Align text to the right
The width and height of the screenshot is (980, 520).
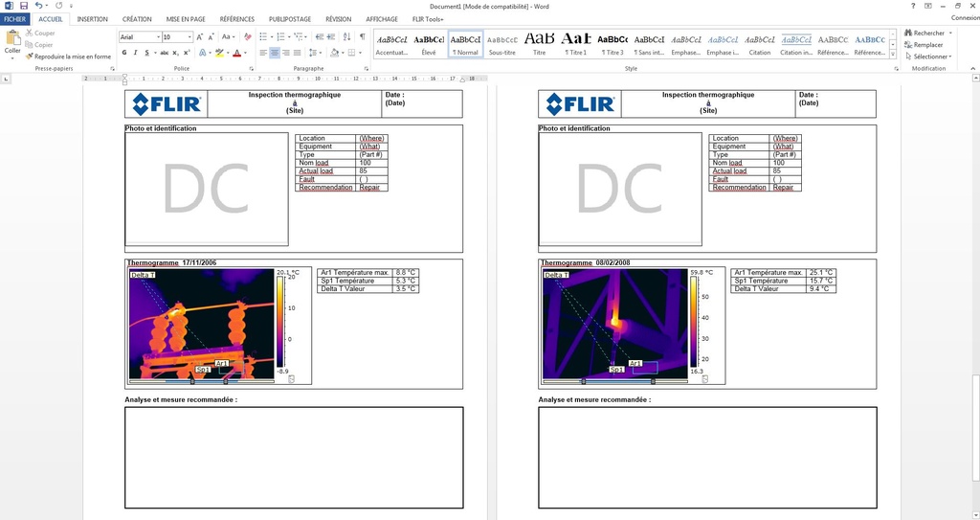pyautogui.click(x=285, y=54)
